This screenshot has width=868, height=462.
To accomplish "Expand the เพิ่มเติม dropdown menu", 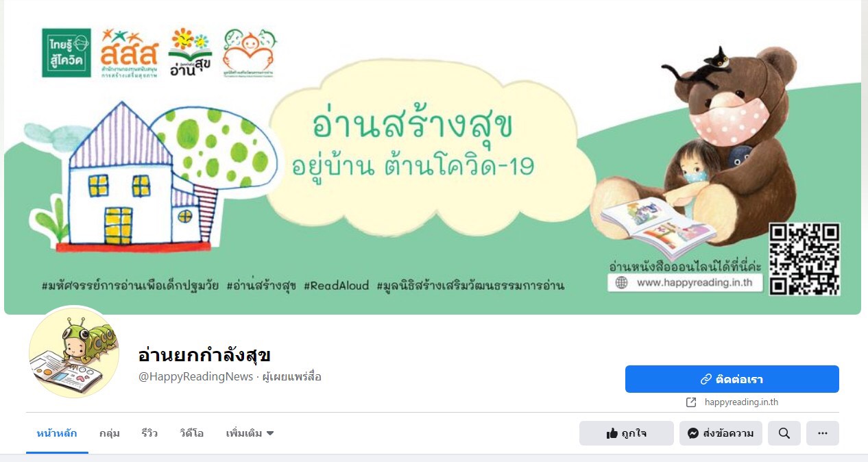I will tap(250, 433).
